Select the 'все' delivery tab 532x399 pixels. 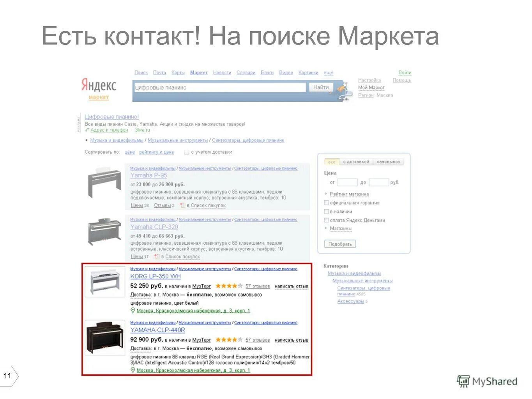pyautogui.click(x=332, y=162)
